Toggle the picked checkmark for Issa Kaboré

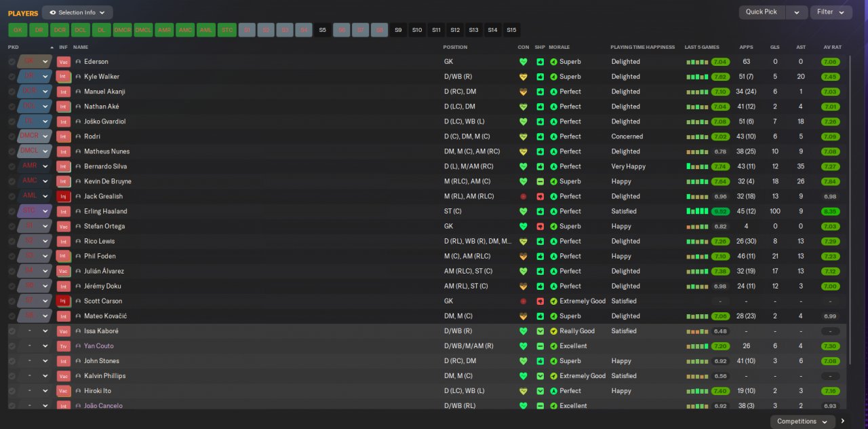tap(12, 331)
